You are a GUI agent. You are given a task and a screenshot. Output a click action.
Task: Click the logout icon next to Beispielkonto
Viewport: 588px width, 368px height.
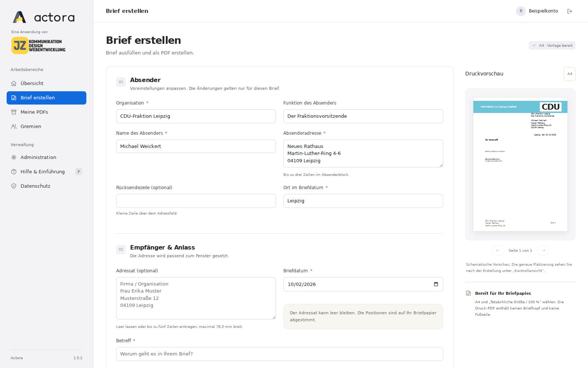(x=570, y=11)
